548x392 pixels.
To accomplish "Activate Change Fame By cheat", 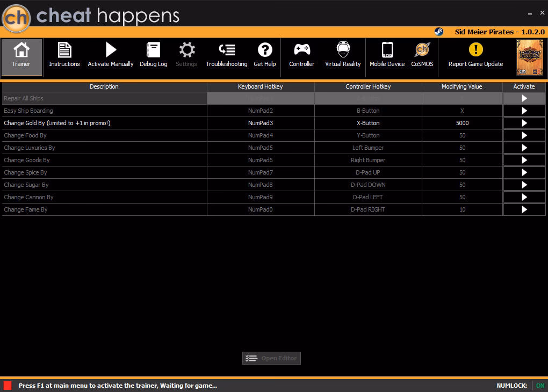I will tap(524, 209).
